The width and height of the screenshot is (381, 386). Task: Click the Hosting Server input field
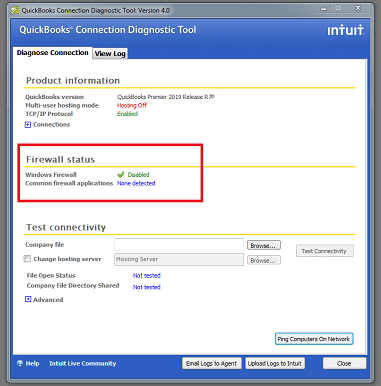click(x=179, y=259)
